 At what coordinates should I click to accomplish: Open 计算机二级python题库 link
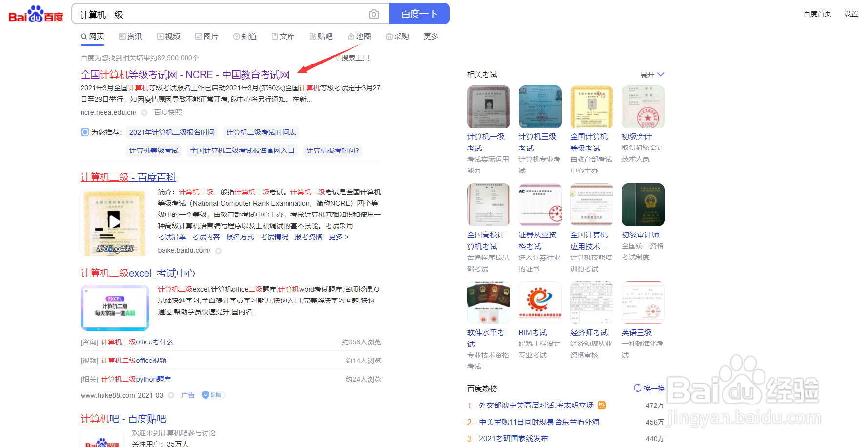[x=136, y=379]
